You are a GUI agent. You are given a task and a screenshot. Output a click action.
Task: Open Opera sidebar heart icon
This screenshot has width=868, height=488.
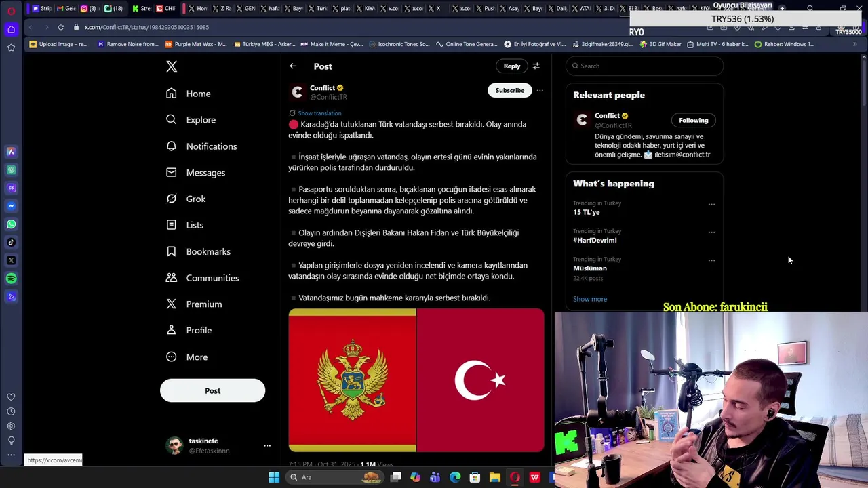pos(11,397)
